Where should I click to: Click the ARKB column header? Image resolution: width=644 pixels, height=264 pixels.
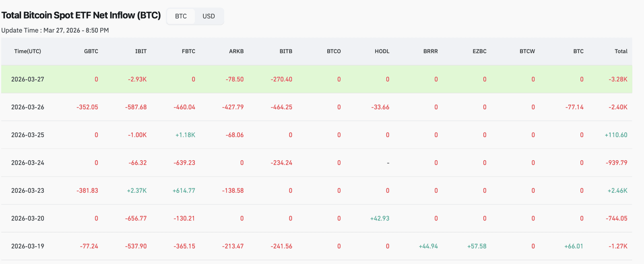(x=236, y=51)
